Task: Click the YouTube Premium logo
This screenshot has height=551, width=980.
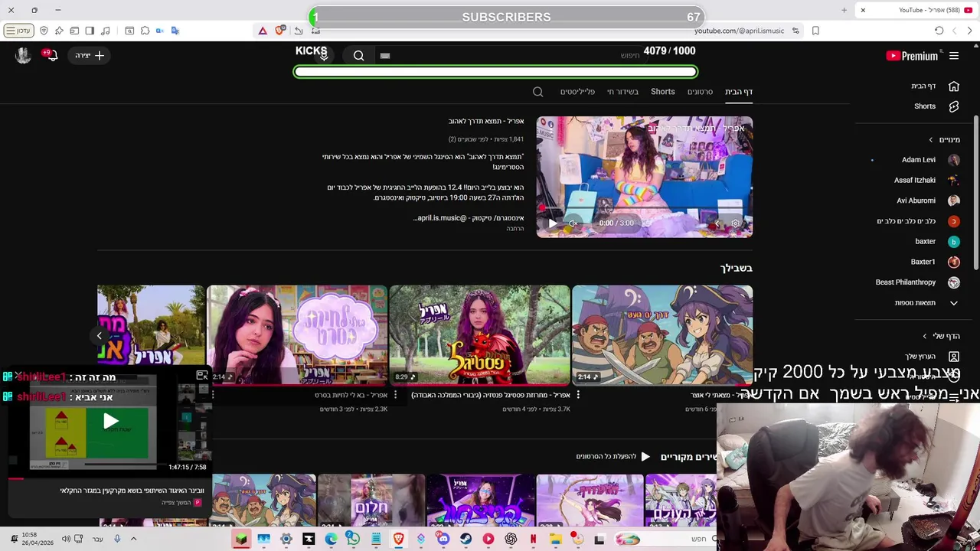Action: click(x=912, y=56)
